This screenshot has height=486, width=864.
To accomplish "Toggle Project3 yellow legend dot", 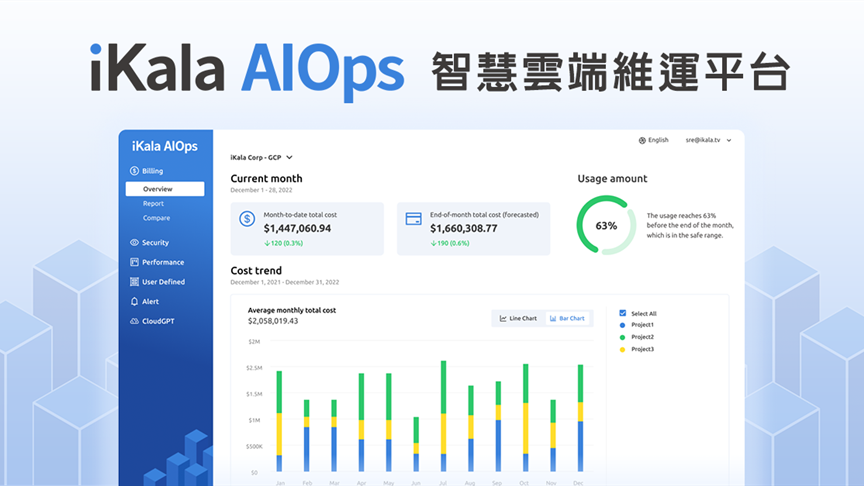I will [623, 349].
